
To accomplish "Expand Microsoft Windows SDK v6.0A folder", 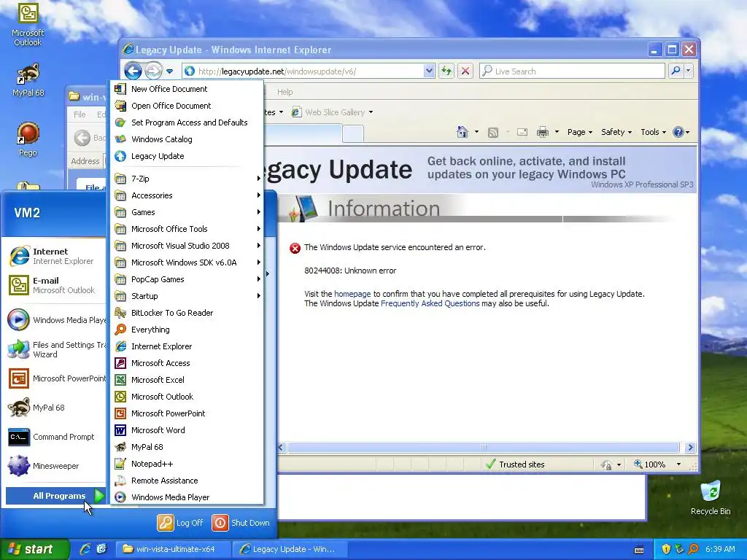I will 187,262.
